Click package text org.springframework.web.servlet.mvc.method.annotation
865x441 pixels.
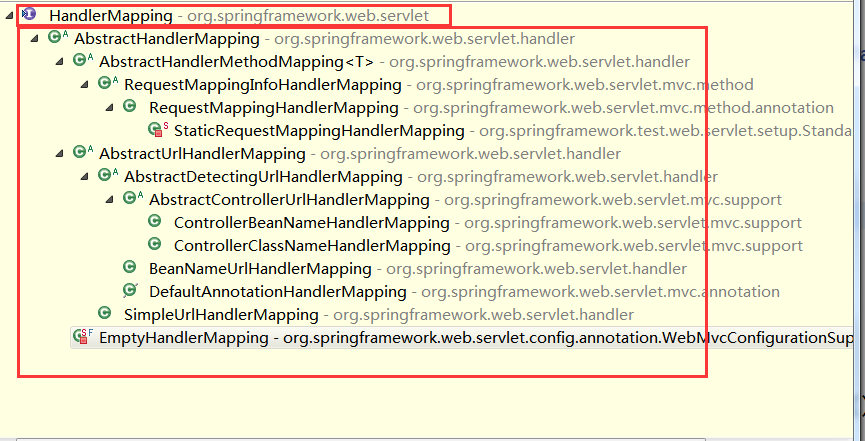(x=623, y=108)
